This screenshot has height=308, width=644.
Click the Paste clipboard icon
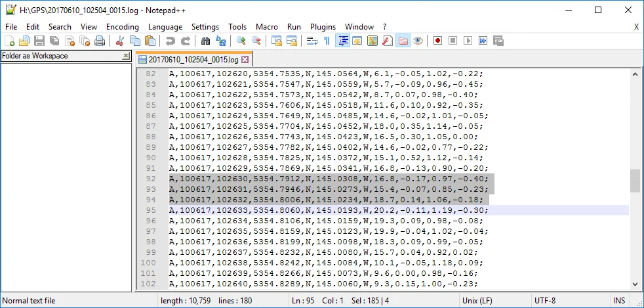pyautogui.click(x=150, y=41)
